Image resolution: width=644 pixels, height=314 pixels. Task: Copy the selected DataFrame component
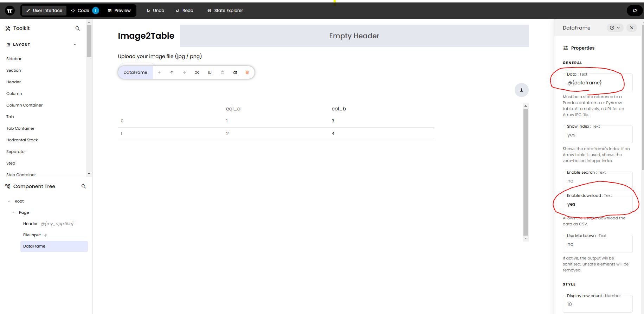[x=210, y=72]
